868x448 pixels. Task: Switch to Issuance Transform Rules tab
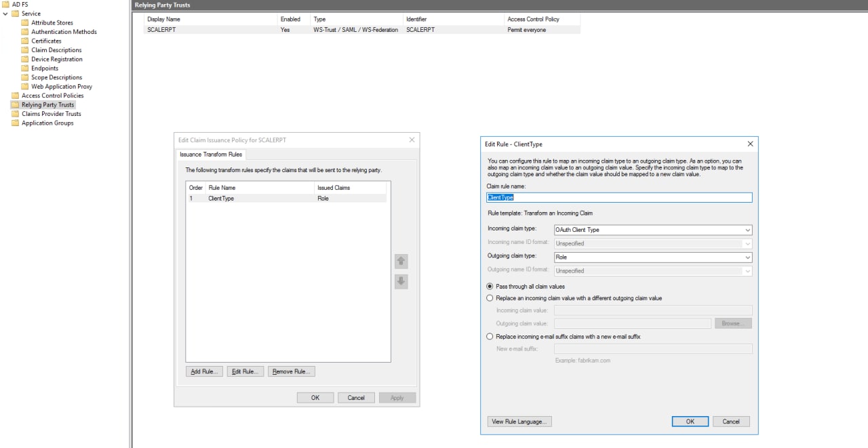click(x=210, y=155)
